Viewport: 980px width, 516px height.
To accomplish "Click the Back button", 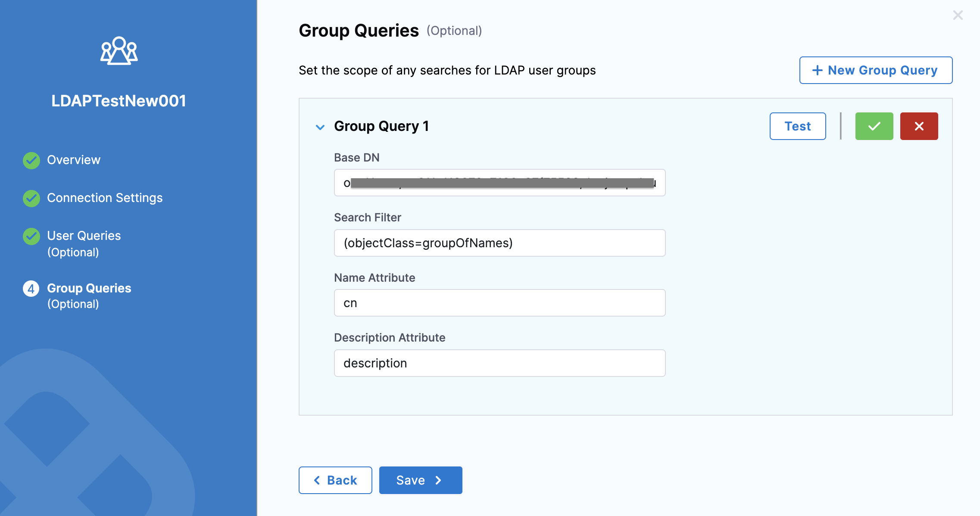I will tap(335, 480).
